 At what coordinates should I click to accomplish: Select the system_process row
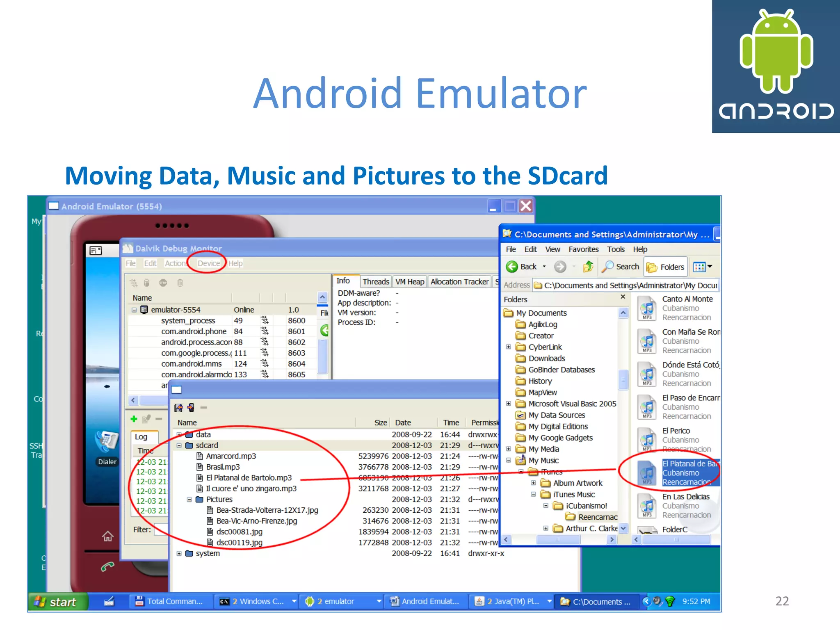pos(222,321)
